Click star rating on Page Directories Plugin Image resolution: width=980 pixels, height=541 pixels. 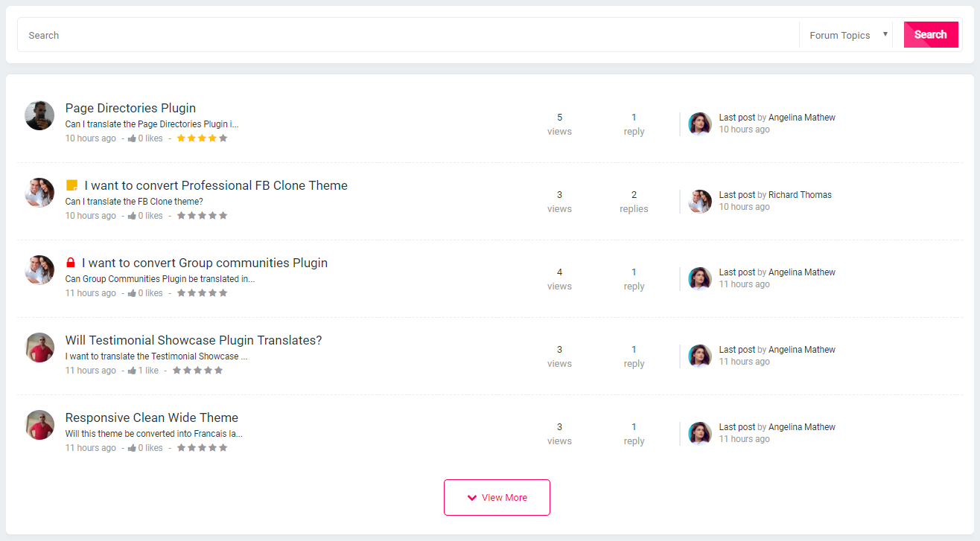click(202, 138)
